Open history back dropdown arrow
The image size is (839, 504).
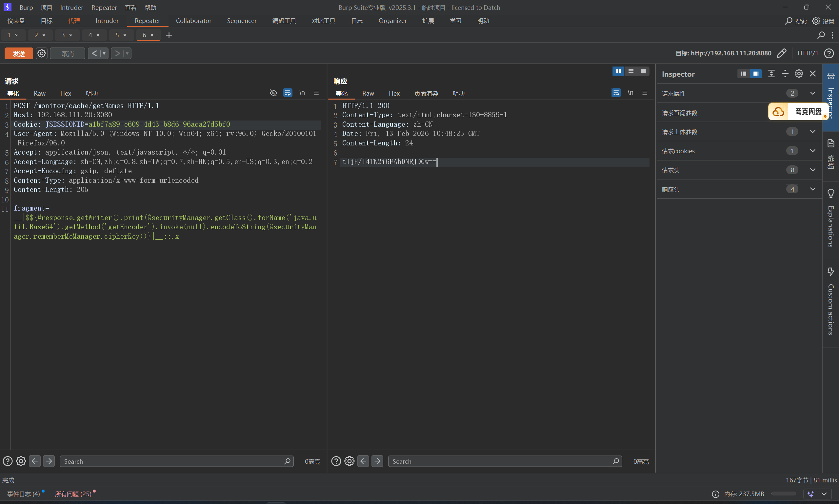(104, 54)
